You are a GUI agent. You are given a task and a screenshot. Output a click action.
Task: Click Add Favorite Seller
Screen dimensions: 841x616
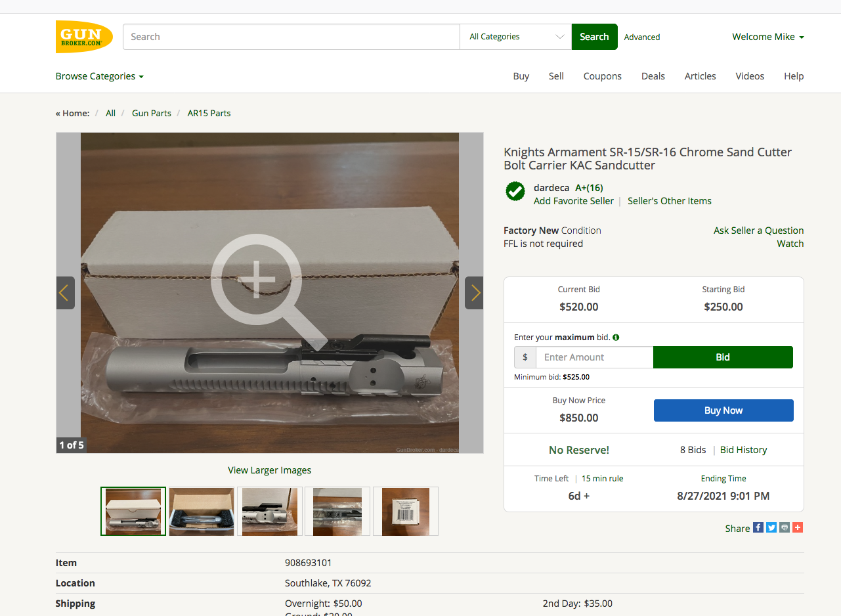[574, 201]
